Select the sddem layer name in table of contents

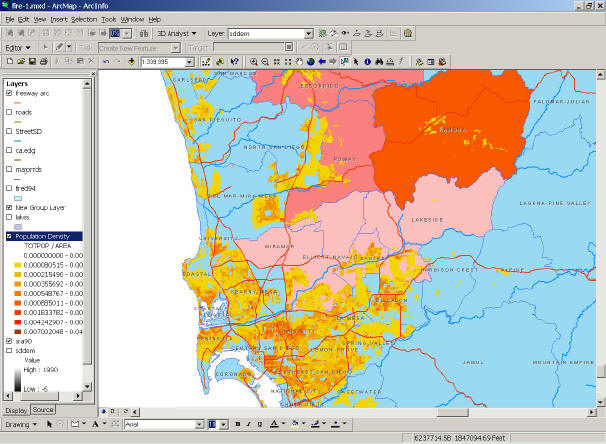26,350
